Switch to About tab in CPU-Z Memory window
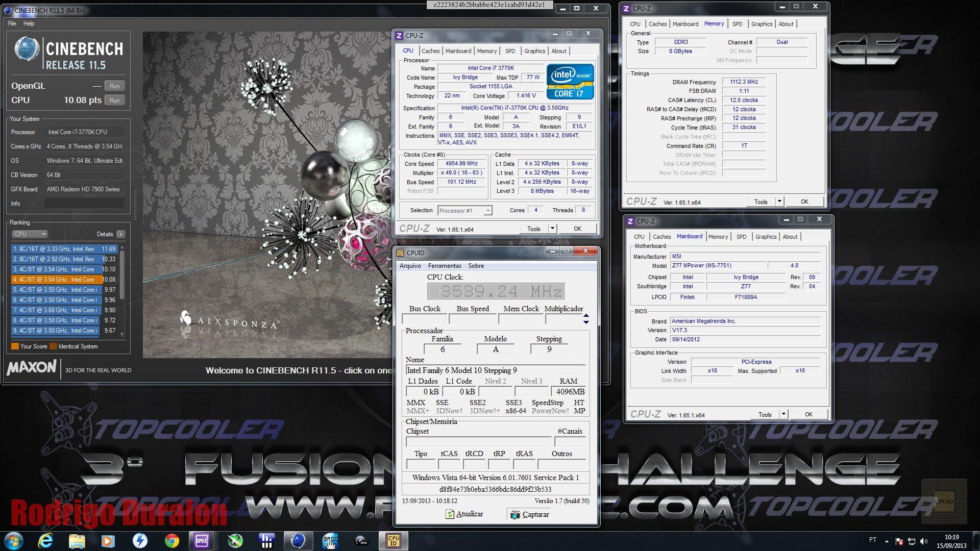980x551 pixels. click(786, 24)
